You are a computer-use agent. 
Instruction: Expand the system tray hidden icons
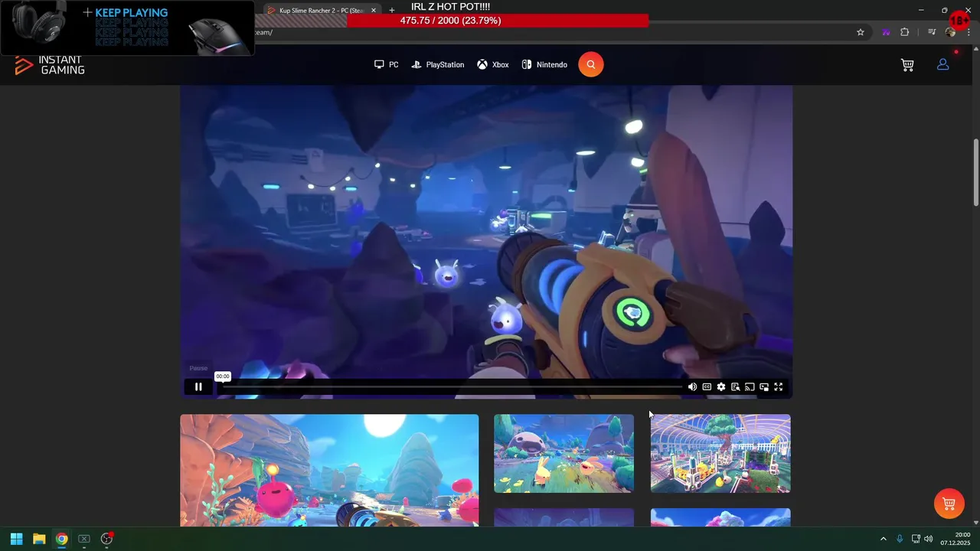[883, 539]
